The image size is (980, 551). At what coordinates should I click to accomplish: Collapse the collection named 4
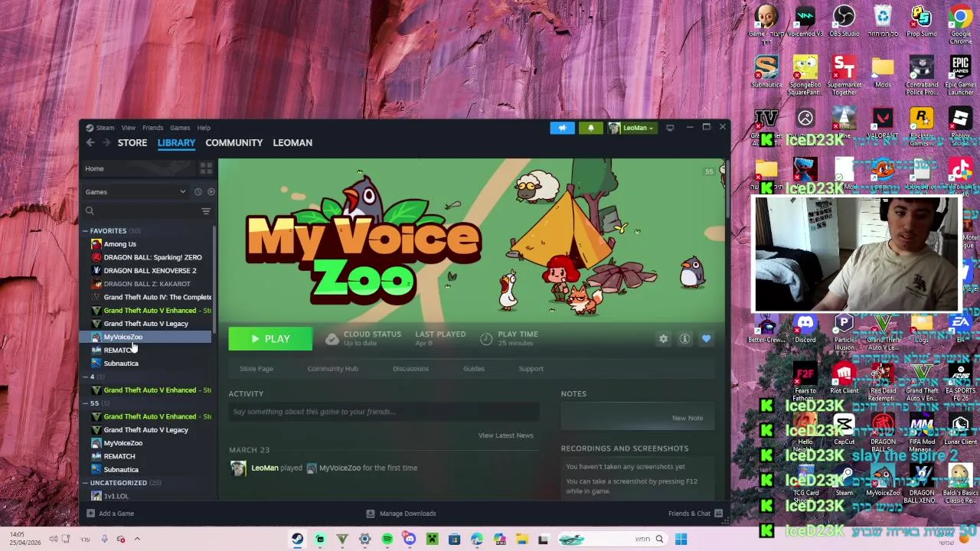(x=86, y=377)
